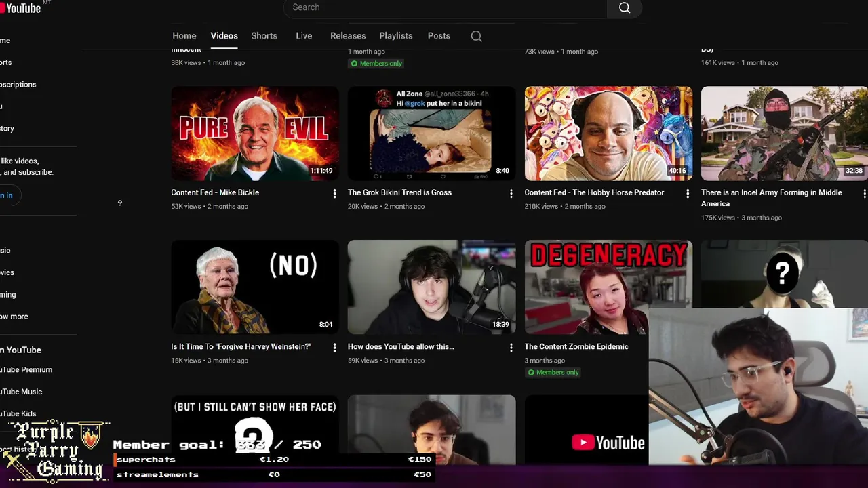Image resolution: width=868 pixels, height=488 pixels.
Task: Click title The Grok Bikini Trend is Gross
Action: tap(399, 192)
